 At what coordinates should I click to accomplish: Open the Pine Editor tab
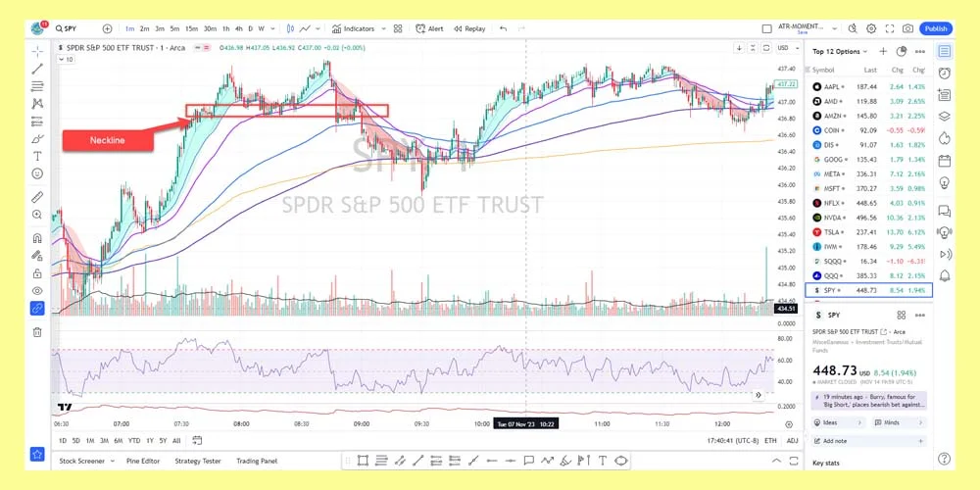click(x=143, y=461)
